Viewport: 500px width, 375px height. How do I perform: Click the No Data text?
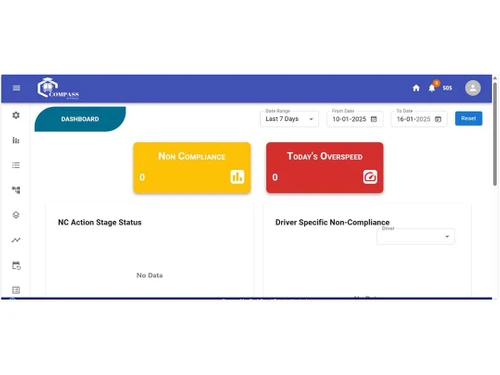[150, 275]
